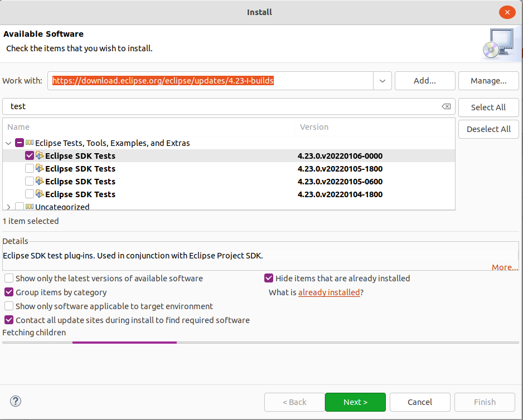Expand the Uncategorized category
The width and height of the screenshot is (523, 420).
(9, 207)
